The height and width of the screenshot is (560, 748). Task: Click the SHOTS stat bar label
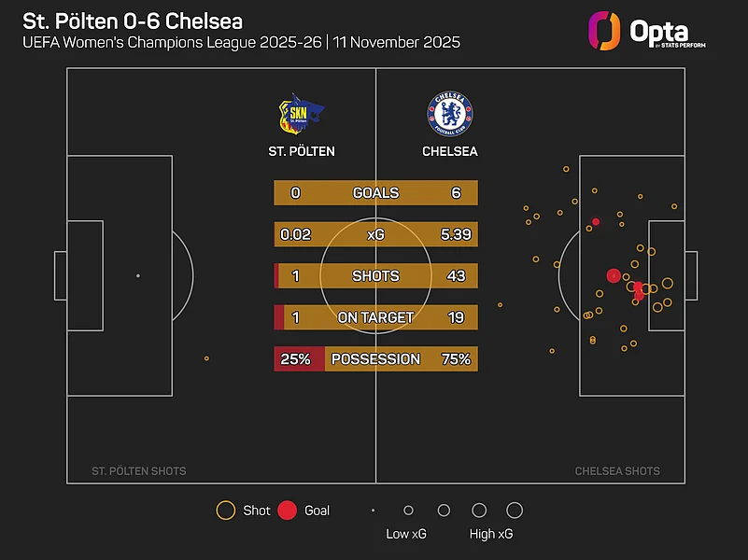(x=375, y=276)
